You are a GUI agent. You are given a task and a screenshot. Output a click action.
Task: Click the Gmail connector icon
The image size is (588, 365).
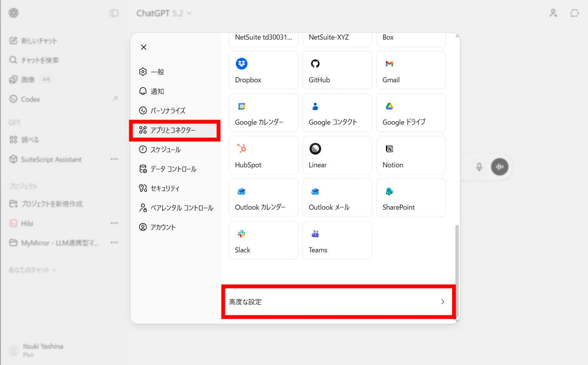click(389, 64)
